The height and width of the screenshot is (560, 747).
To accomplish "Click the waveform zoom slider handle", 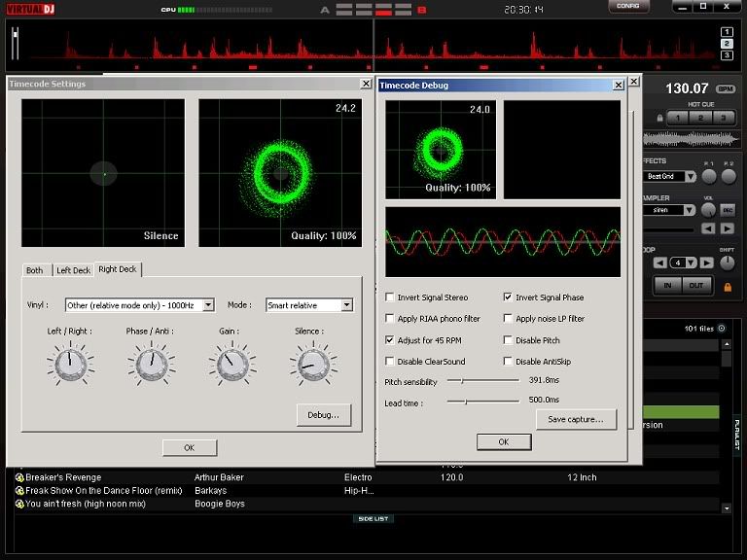I will (x=16, y=34).
